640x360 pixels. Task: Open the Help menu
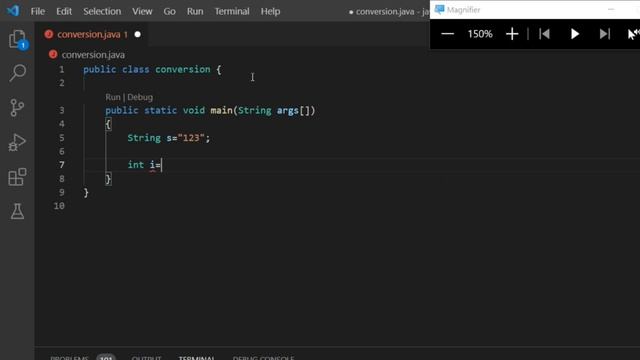pos(270,11)
